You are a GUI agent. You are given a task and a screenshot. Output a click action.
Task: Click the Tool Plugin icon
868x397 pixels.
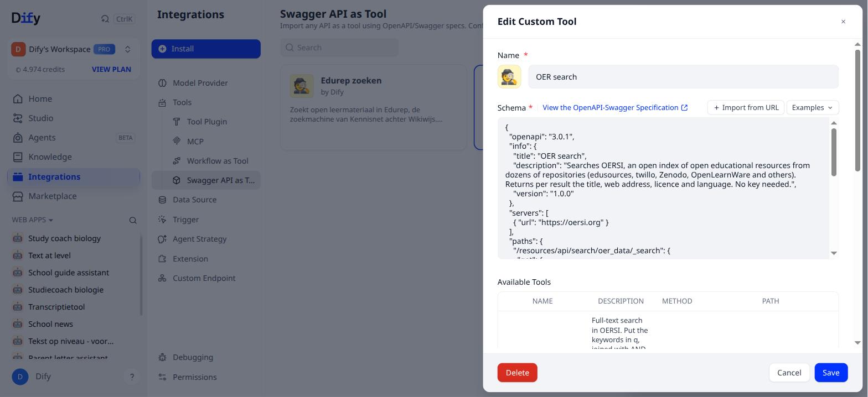tap(177, 122)
